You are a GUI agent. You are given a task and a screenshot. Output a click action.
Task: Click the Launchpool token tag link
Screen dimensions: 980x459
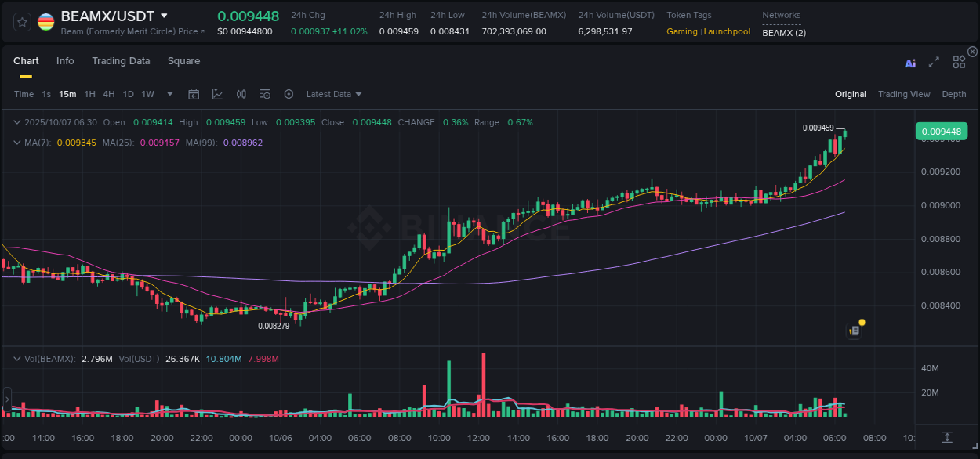click(727, 31)
